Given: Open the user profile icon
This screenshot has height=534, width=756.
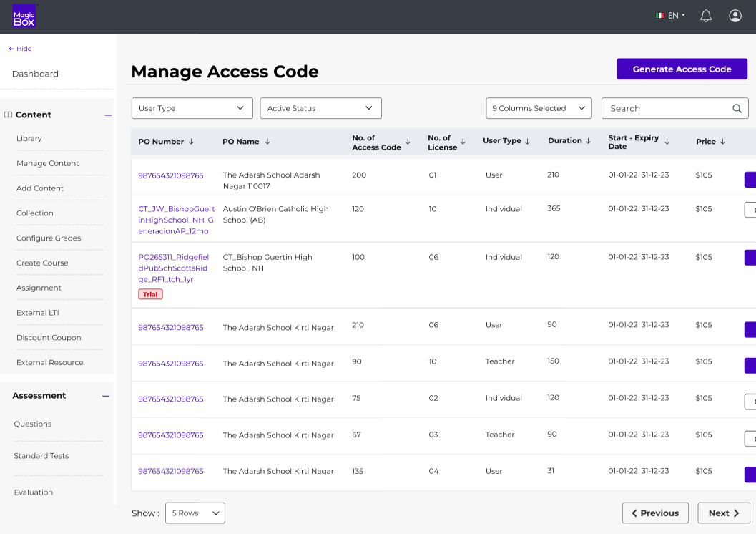Looking at the screenshot, I should [735, 16].
